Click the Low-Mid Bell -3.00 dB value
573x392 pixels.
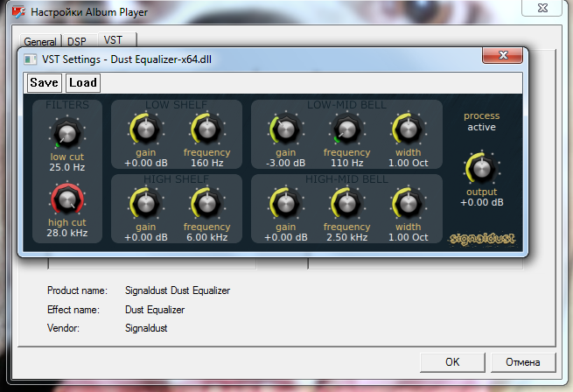286,163
